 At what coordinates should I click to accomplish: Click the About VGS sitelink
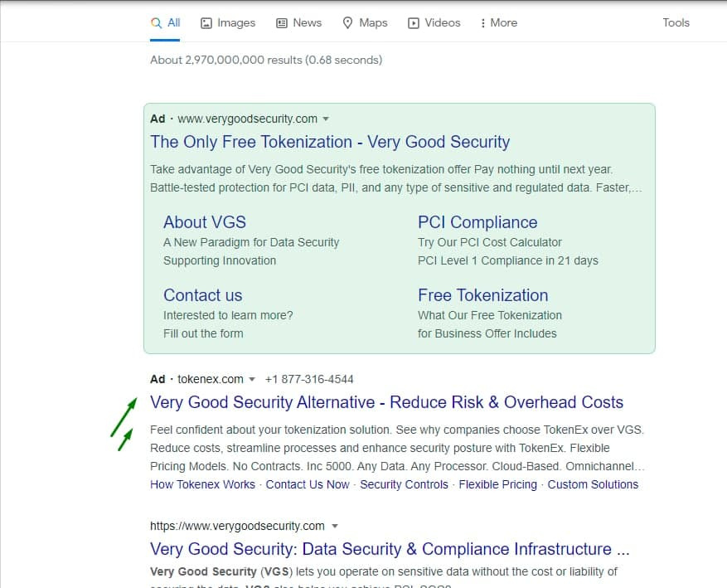click(204, 222)
